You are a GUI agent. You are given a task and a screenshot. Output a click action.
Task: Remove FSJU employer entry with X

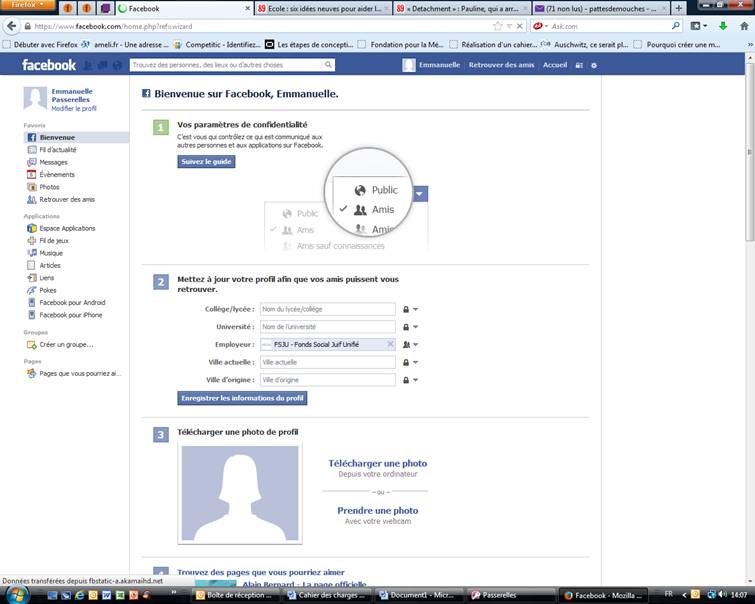coord(390,344)
